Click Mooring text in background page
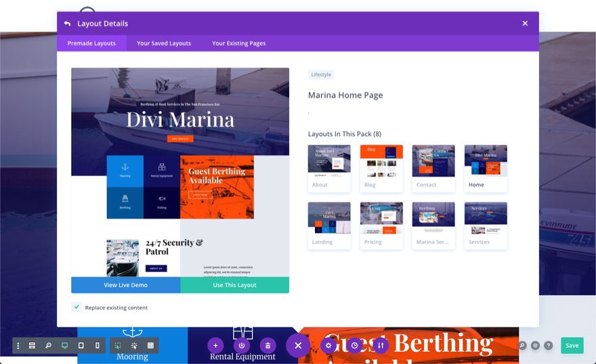This screenshot has width=596, height=364. (x=132, y=357)
